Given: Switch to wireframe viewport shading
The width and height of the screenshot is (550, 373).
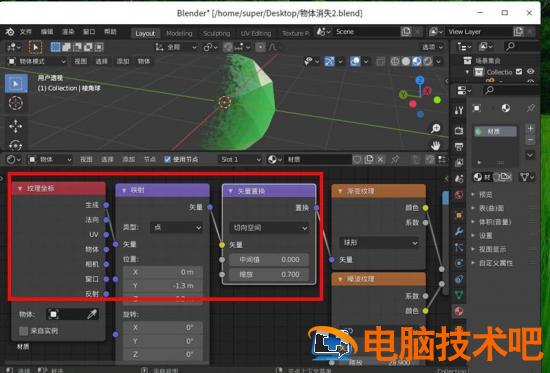Looking at the screenshot, I should 395,61.
